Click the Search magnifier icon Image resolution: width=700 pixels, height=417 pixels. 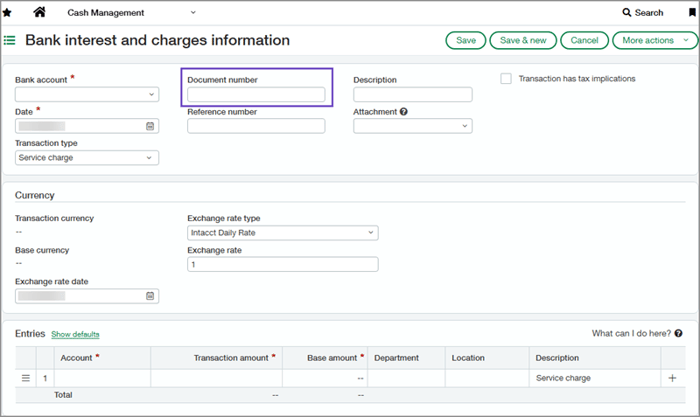click(x=627, y=13)
